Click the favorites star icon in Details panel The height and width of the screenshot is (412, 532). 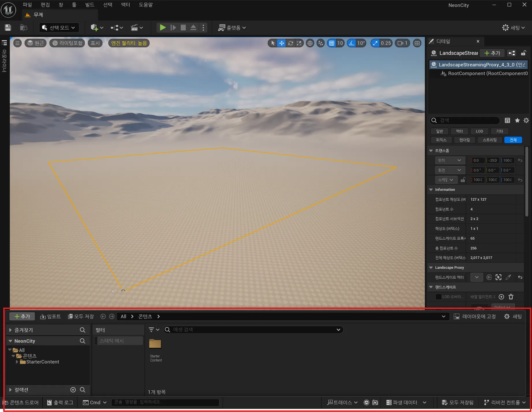[517, 120]
